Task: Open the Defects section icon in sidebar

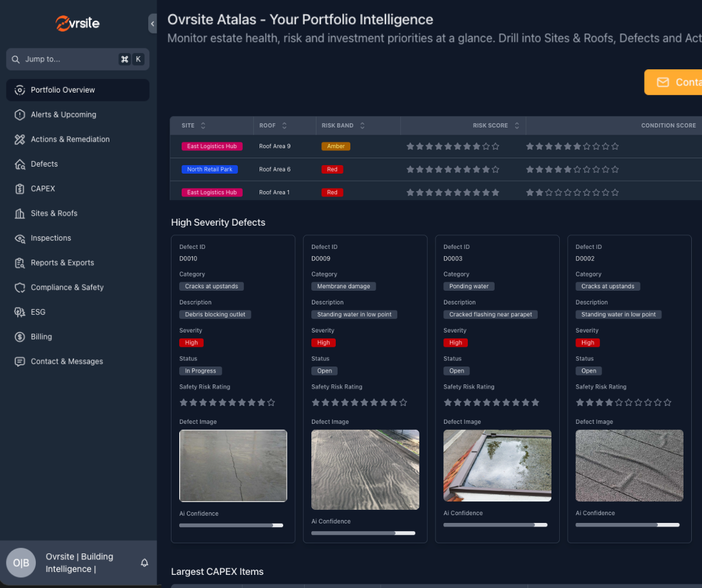Action: (x=19, y=164)
